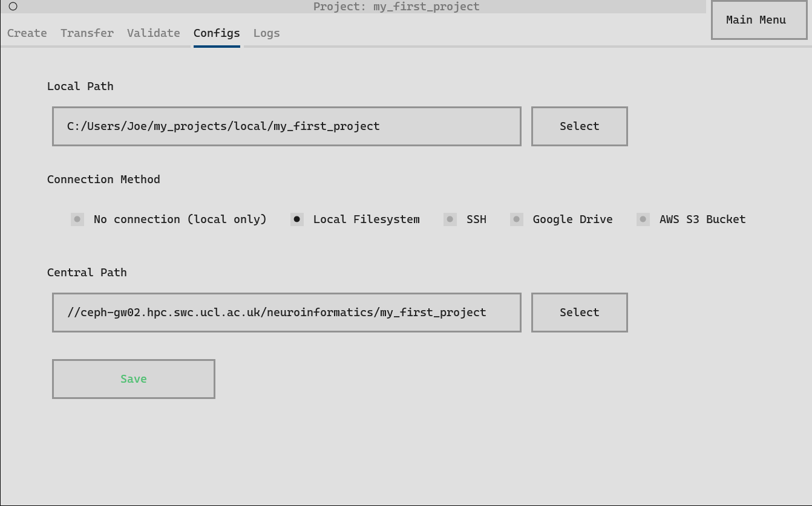Click the Local Path input field
The width and height of the screenshot is (812, 506).
286,126
